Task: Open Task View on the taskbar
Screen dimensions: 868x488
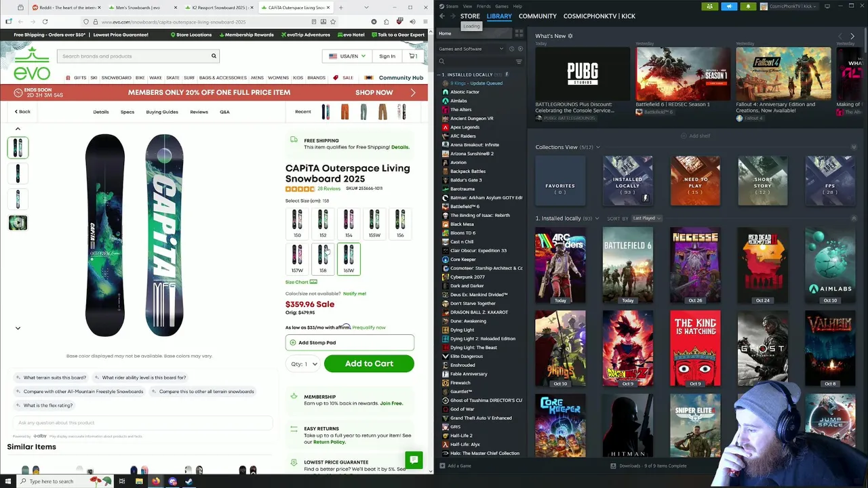Action: click(x=122, y=481)
